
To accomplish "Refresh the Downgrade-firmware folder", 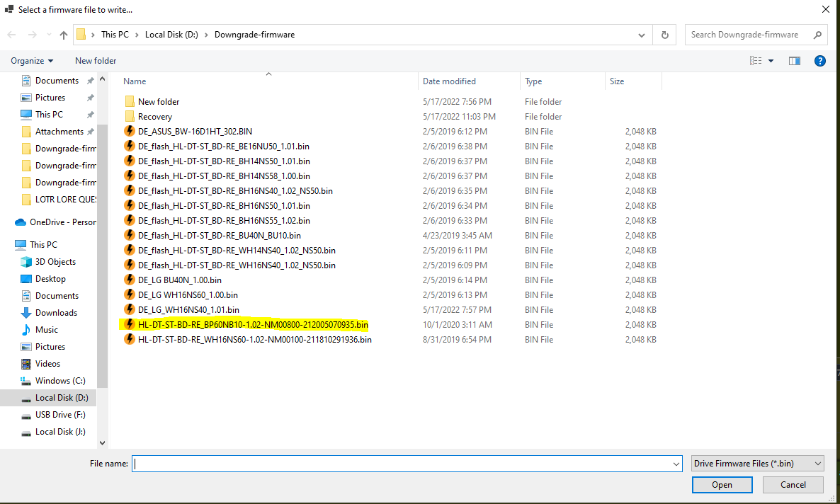I will point(665,35).
